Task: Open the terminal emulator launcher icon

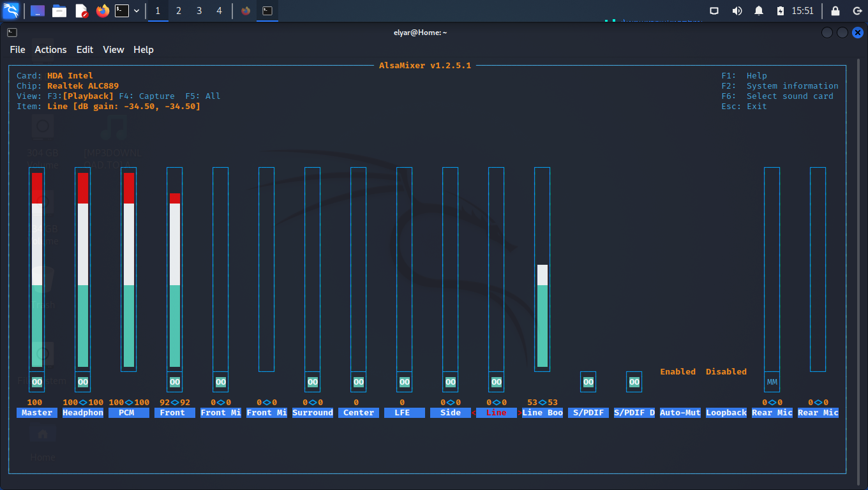Action: 122,11
